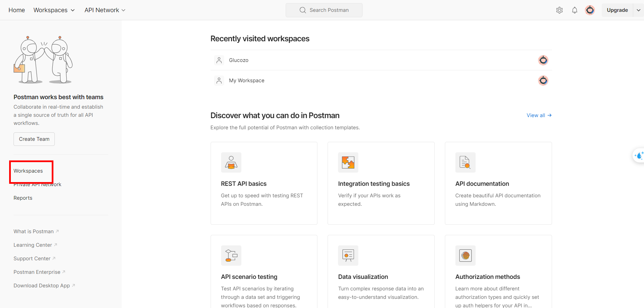This screenshot has width=644, height=308.
Task: Go to the Home menu item
Action: point(17,10)
